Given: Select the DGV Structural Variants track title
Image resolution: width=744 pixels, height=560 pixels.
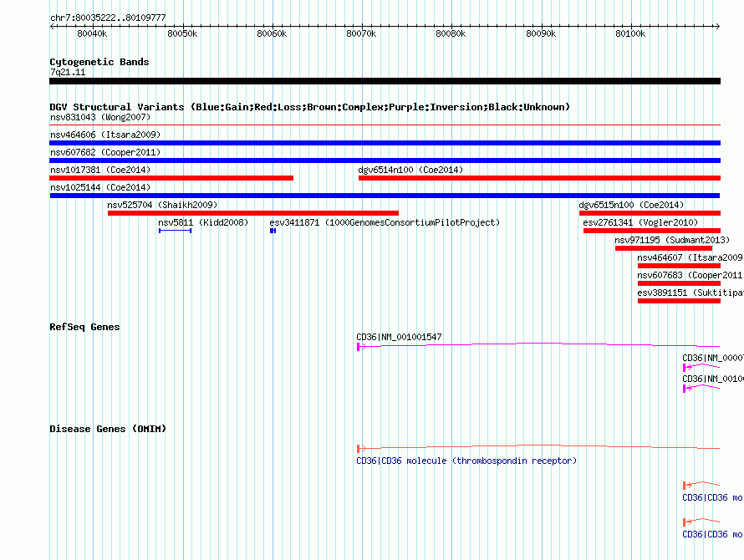Looking at the screenshot, I should point(310,107).
